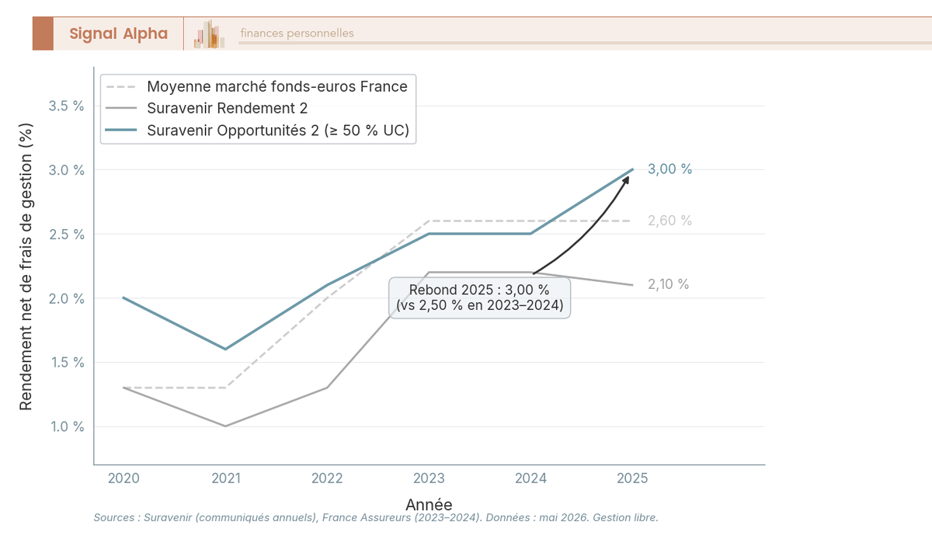This screenshot has height=560, width=932.
Task: Click the grey Rendement 2 line's 2021 low point
Action: coord(225,426)
